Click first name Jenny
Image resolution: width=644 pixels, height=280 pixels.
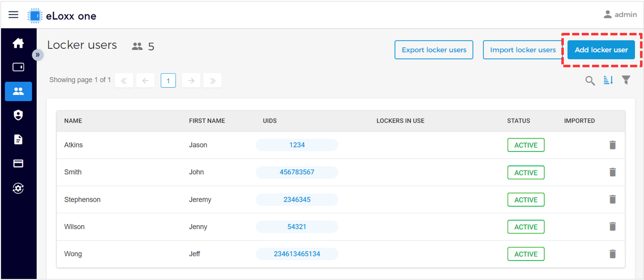tap(198, 227)
